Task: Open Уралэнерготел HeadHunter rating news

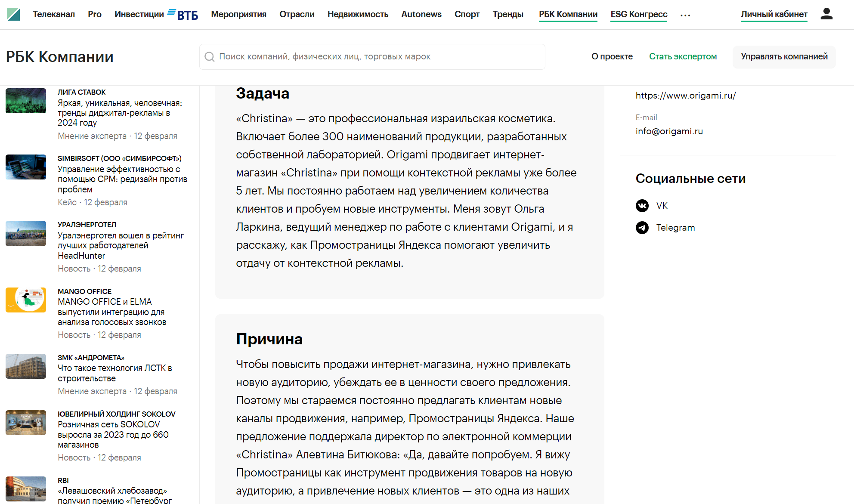Action: 121,245
